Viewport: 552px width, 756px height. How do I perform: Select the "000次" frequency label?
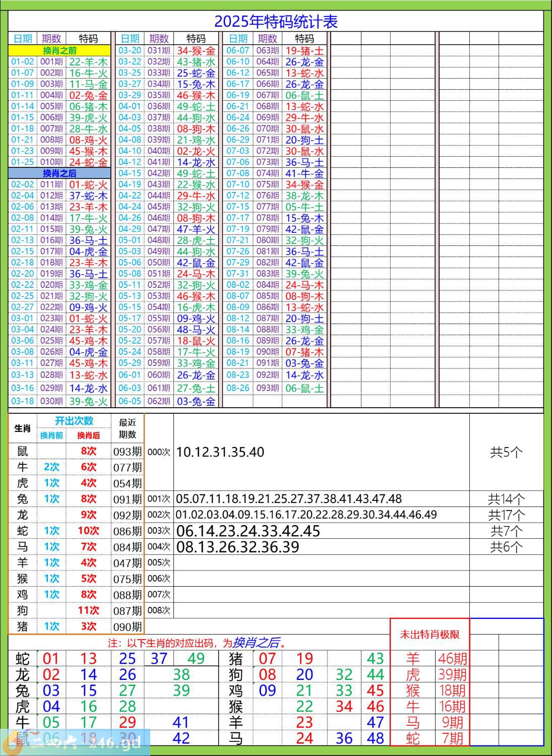159,452
